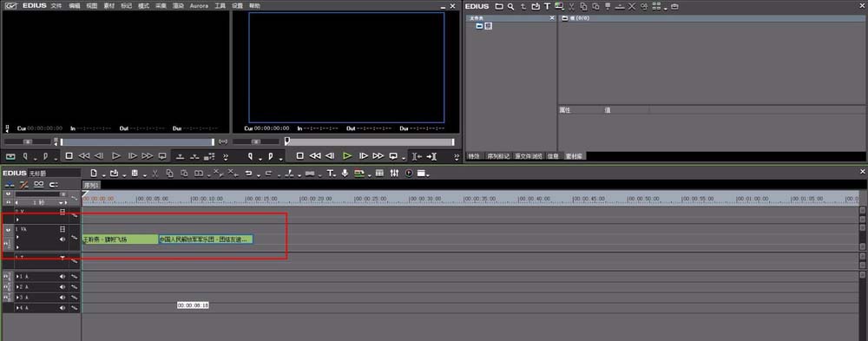Open voice-over microphone tool

345,174
